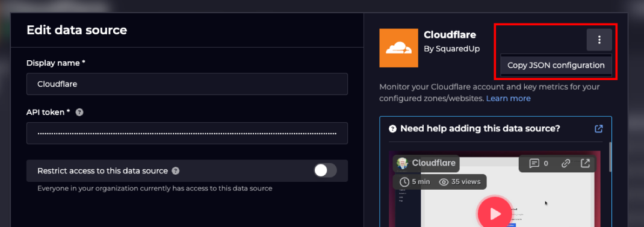
Task: Click the question mark icon beside Need help
Action: 392,129
